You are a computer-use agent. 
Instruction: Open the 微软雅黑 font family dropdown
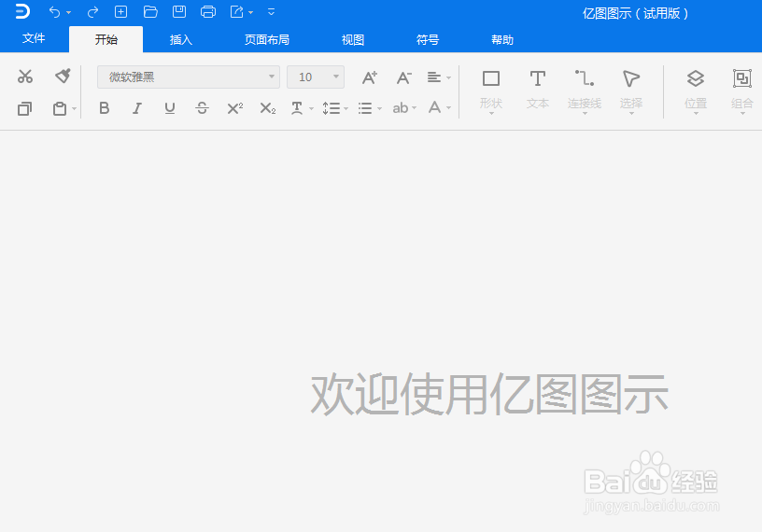189,77
